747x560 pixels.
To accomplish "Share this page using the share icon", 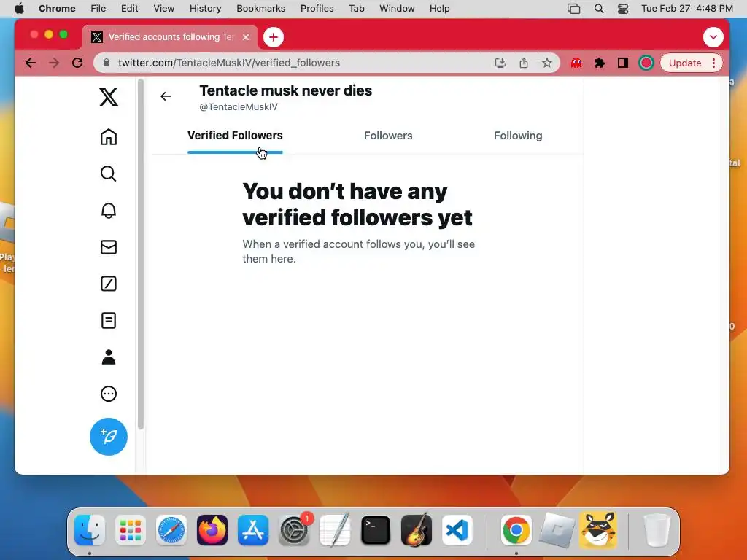I will point(524,63).
